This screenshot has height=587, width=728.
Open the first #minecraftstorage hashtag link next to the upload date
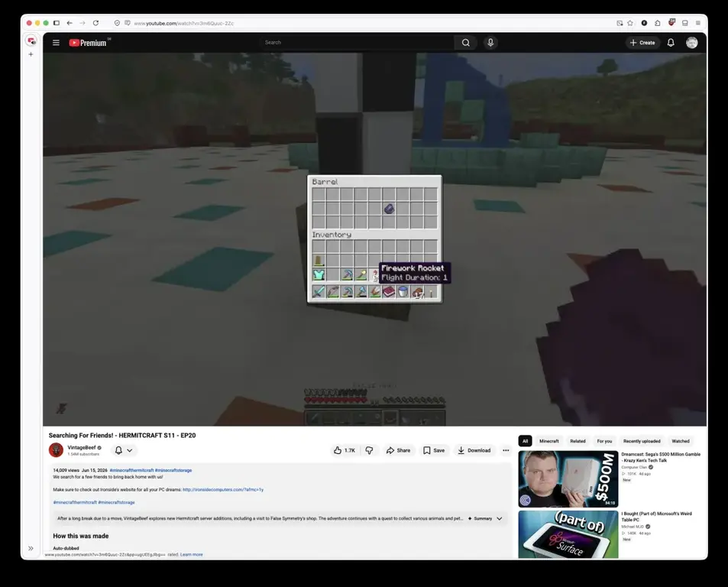coord(173,470)
